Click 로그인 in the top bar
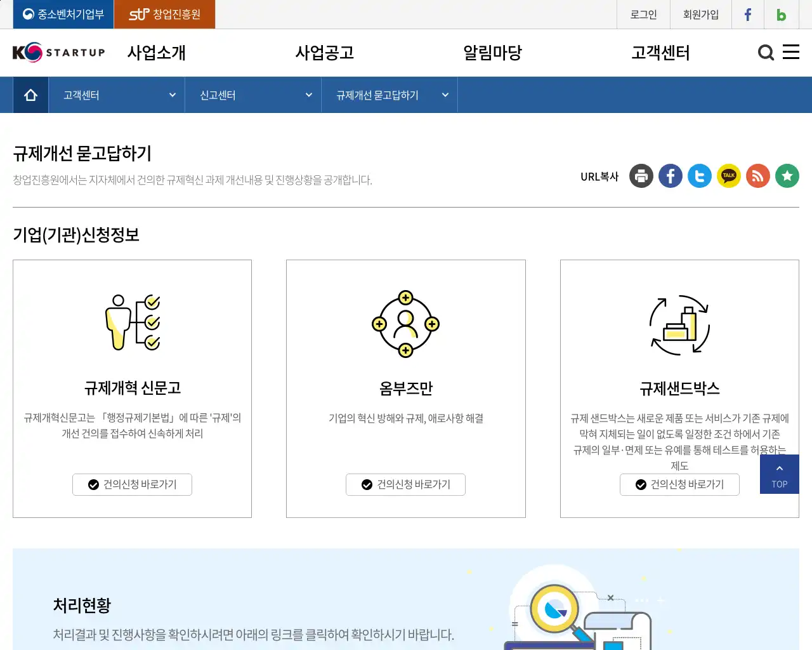Screen dimensions: 812x650 [643, 14]
